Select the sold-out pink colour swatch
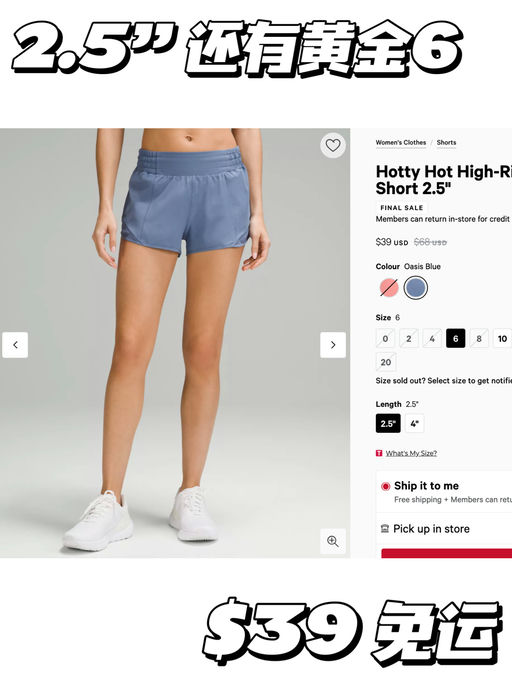512x682 pixels. pyautogui.click(x=389, y=288)
